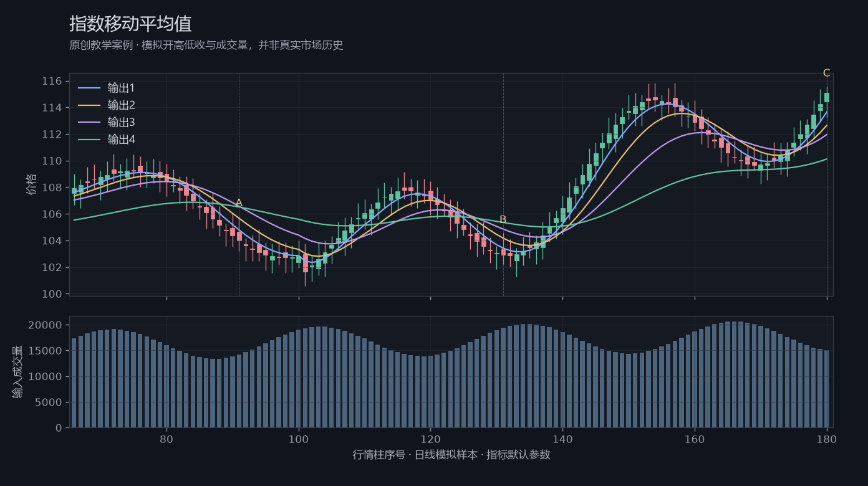
Task: Click the bar-index tick value 160
Action: (695, 439)
